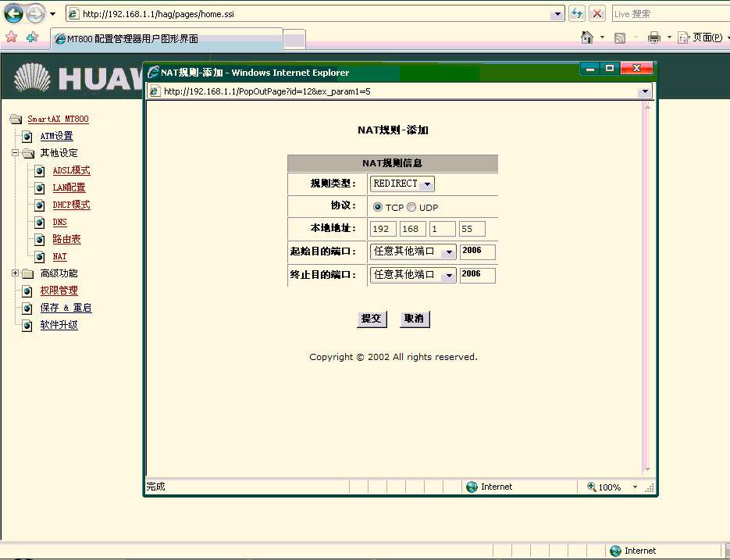
Task: Click the 提交 submit button
Action: click(x=372, y=319)
